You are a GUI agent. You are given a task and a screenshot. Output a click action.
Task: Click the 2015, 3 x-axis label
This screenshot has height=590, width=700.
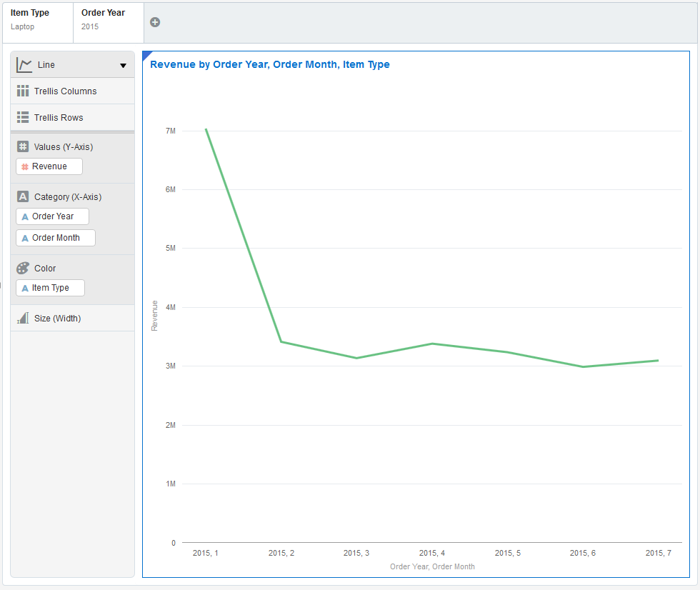(356, 553)
